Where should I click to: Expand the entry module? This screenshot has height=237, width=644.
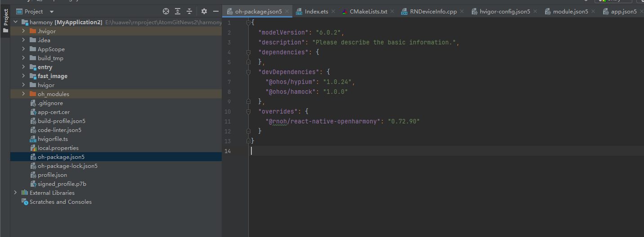point(24,67)
